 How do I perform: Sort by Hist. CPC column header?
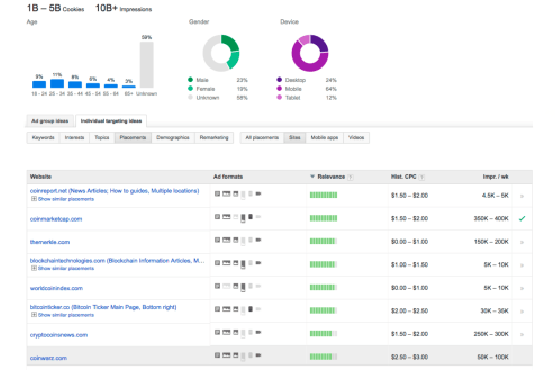pos(404,177)
